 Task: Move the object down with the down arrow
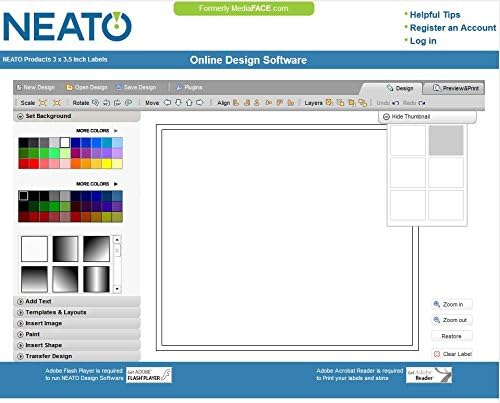click(x=178, y=103)
